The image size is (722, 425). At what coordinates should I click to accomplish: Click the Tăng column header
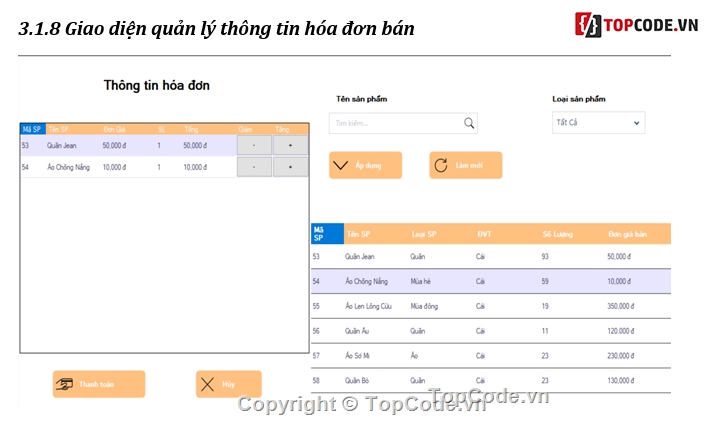coord(282,129)
